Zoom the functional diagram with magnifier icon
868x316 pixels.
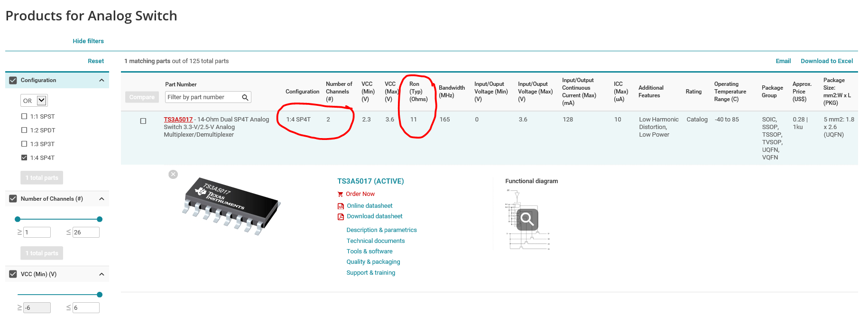(x=527, y=219)
